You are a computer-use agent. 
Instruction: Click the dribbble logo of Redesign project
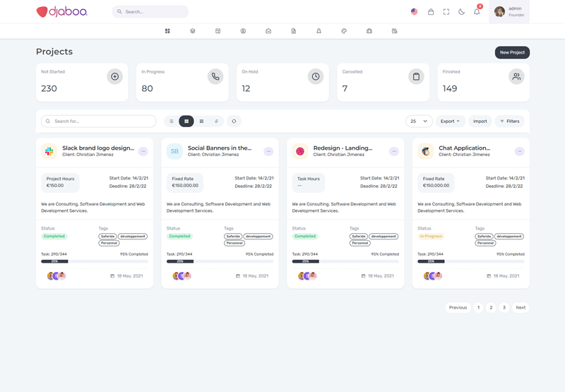click(x=300, y=151)
